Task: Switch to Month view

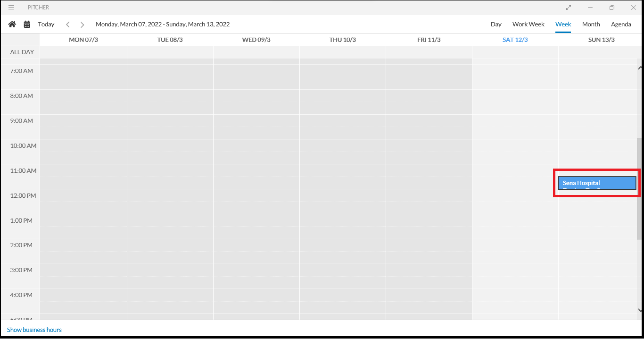Action: [591, 24]
